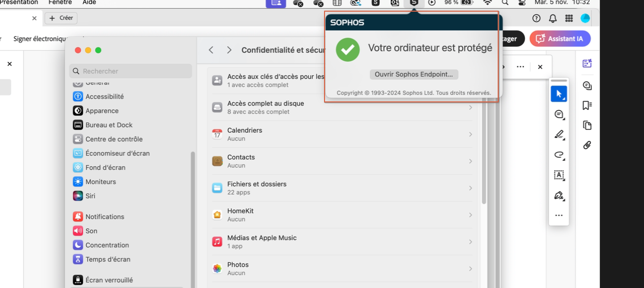This screenshot has height=288, width=644.
Task: Go forward in System Settings
Action: point(229,50)
